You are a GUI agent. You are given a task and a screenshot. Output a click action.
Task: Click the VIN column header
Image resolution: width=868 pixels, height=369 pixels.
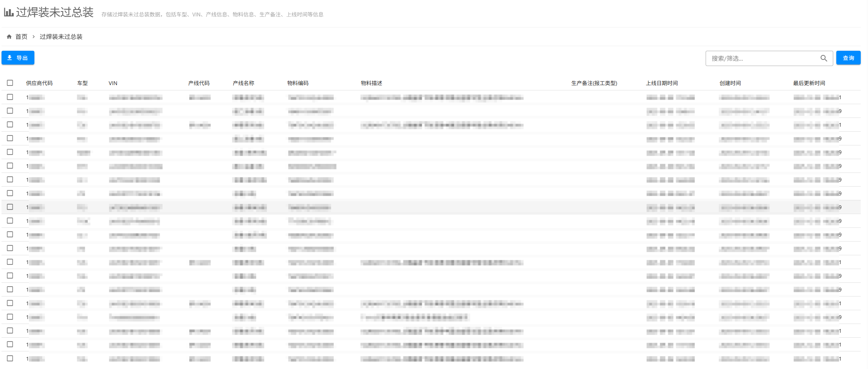point(113,83)
